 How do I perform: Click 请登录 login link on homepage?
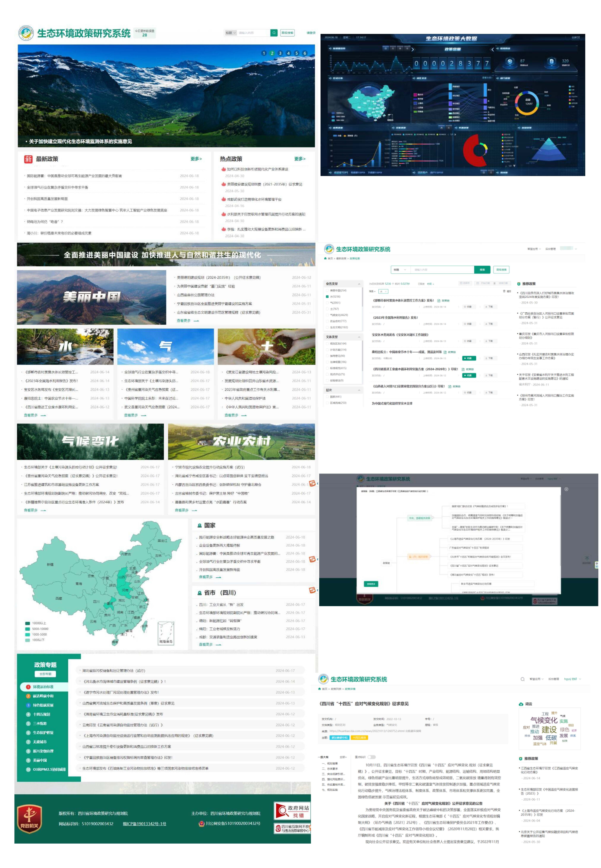click(311, 33)
